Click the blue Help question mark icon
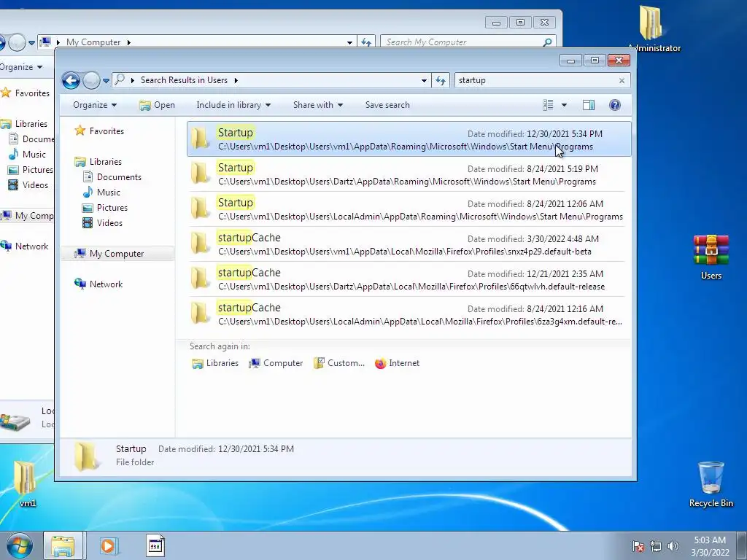This screenshot has height=560, width=747. click(614, 105)
